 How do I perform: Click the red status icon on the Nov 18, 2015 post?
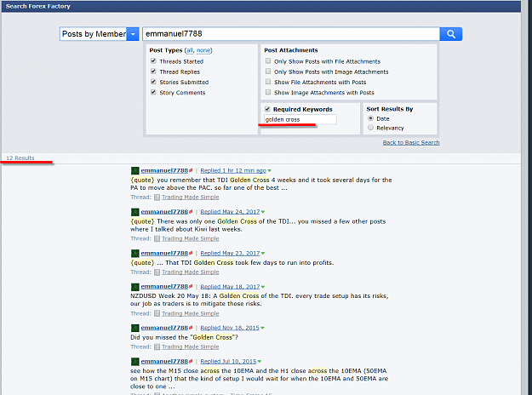point(191,328)
